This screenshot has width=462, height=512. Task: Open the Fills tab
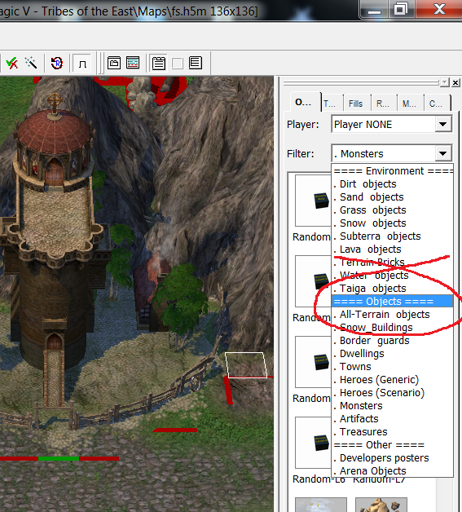356,104
